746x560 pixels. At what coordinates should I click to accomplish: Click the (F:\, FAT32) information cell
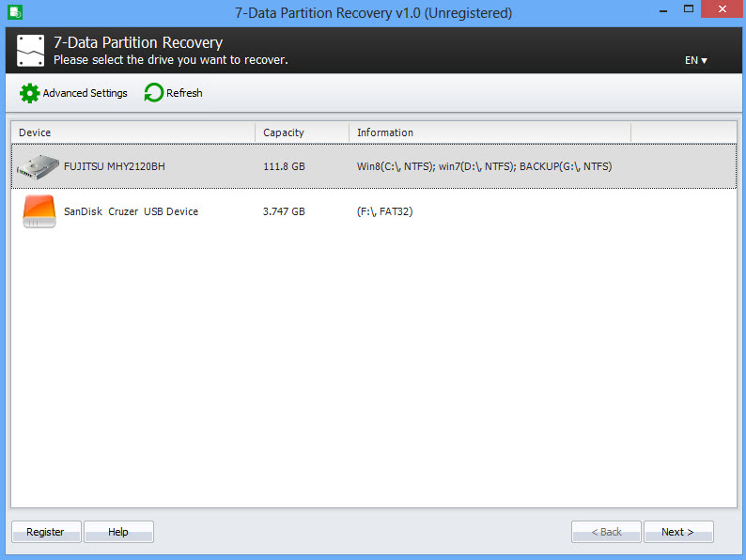[384, 211]
